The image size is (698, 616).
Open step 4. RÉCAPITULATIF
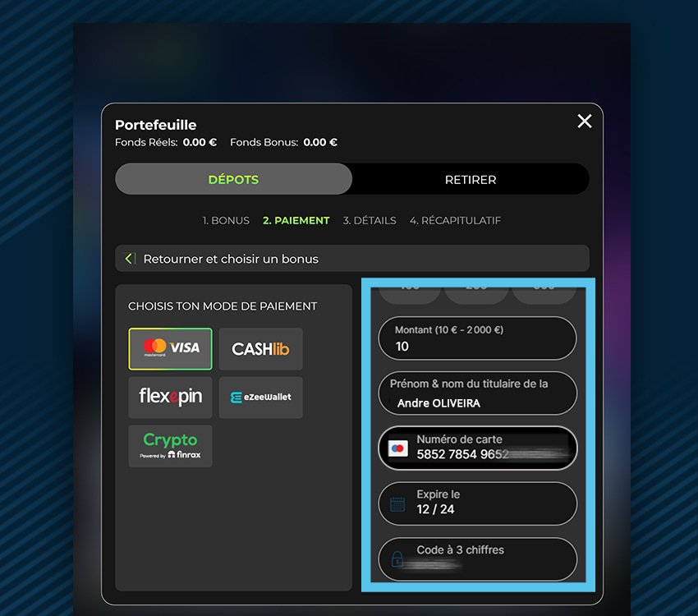[x=455, y=221]
